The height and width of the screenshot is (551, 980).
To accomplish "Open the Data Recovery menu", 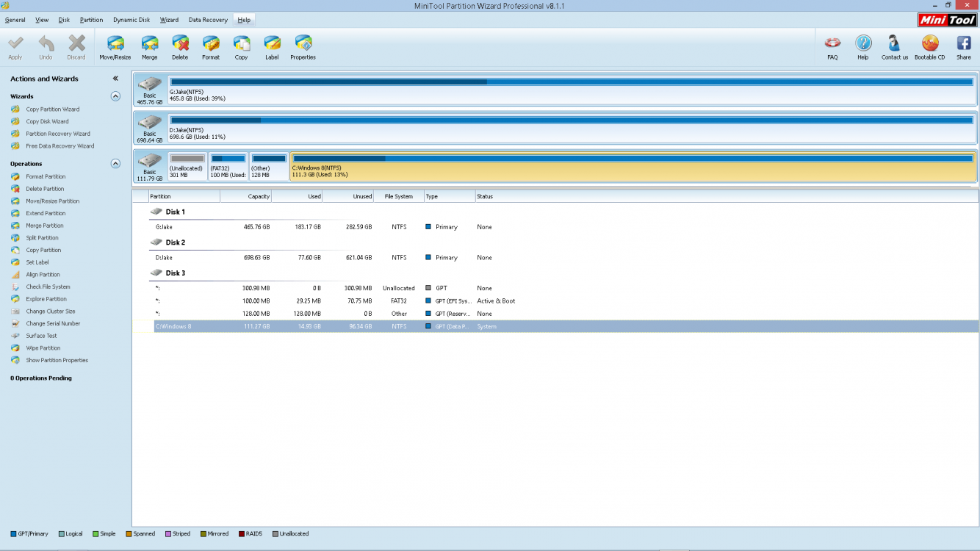I will (x=208, y=20).
